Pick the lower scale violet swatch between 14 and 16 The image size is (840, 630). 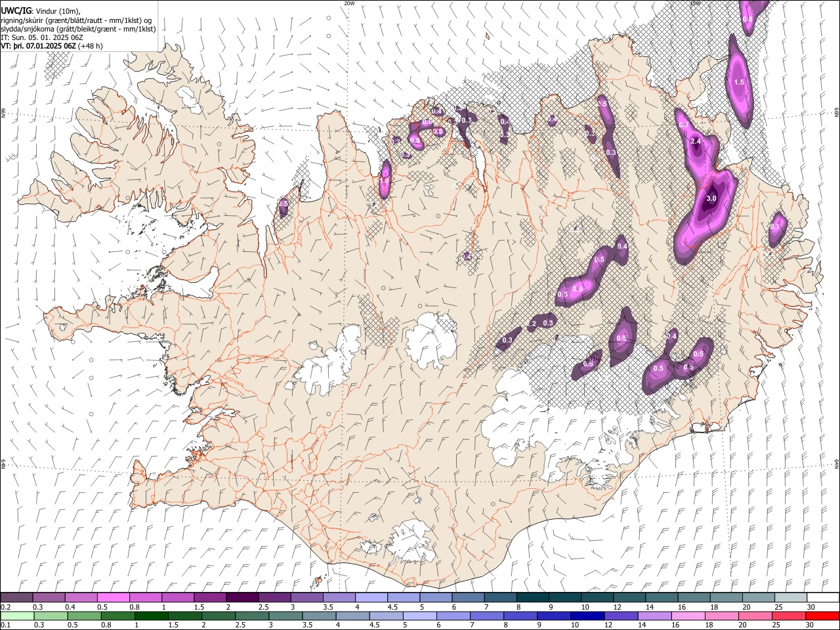(x=656, y=616)
